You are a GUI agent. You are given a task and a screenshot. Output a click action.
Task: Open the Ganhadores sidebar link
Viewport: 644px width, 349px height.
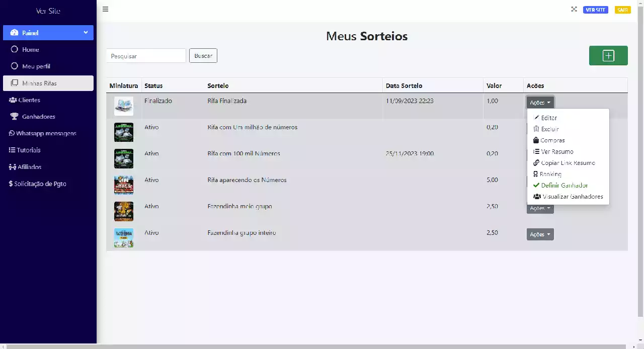(48, 116)
